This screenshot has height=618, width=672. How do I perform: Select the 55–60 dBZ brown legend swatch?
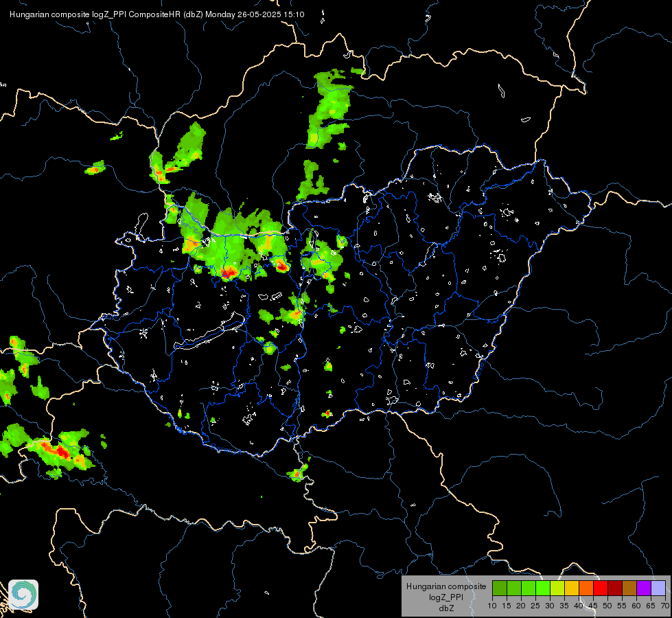(x=629, y=588)
